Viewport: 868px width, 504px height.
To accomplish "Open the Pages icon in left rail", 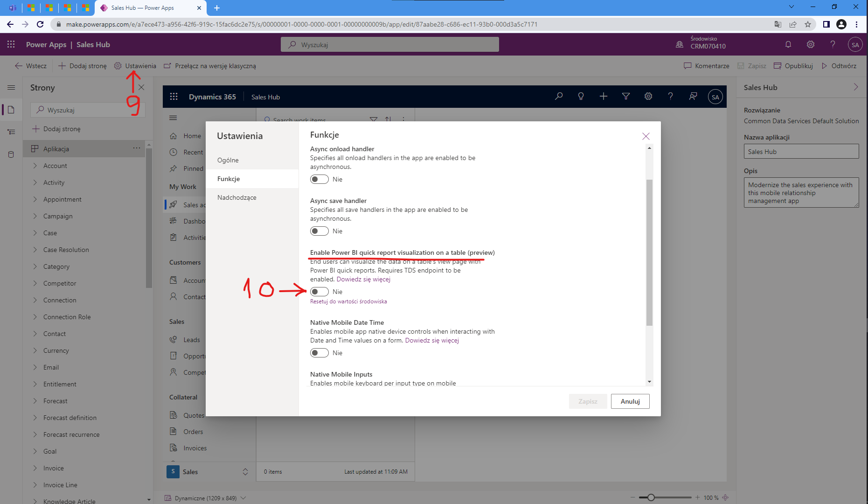I will click(11, 110).
